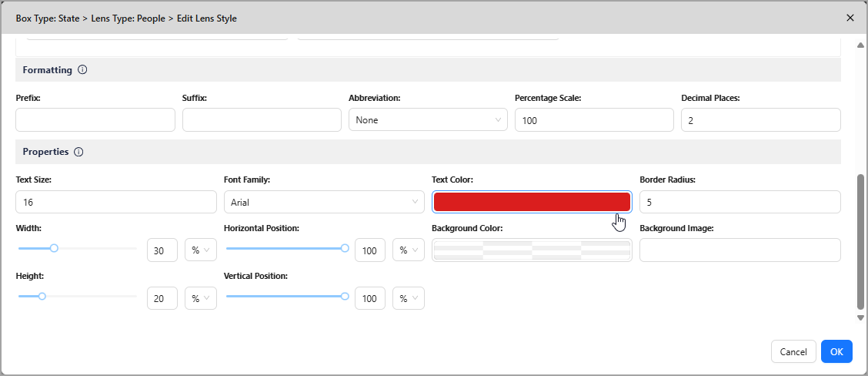Open Horizontal Position unit dropdown
This screenshot has width=868, height=376.
(x=409, y=250)
